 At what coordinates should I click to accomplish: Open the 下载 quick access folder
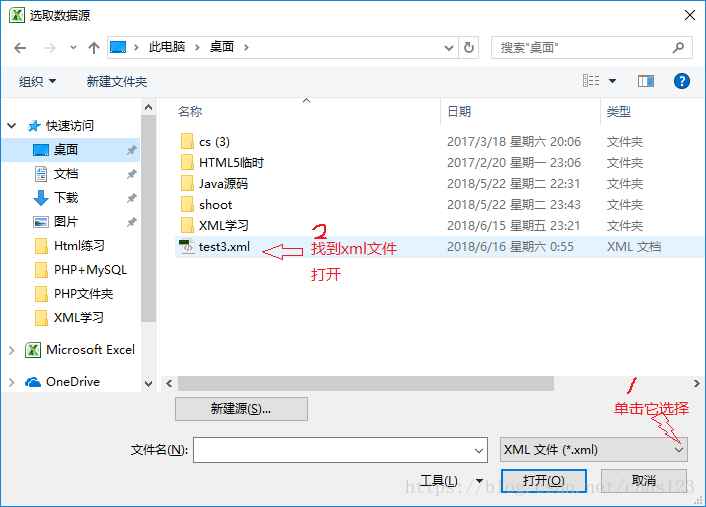66,198
